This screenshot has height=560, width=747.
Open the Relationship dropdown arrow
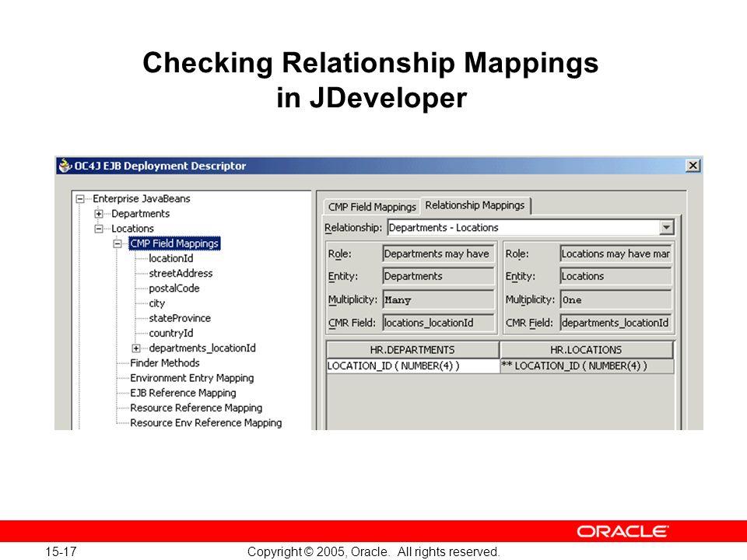pos(667,228)
